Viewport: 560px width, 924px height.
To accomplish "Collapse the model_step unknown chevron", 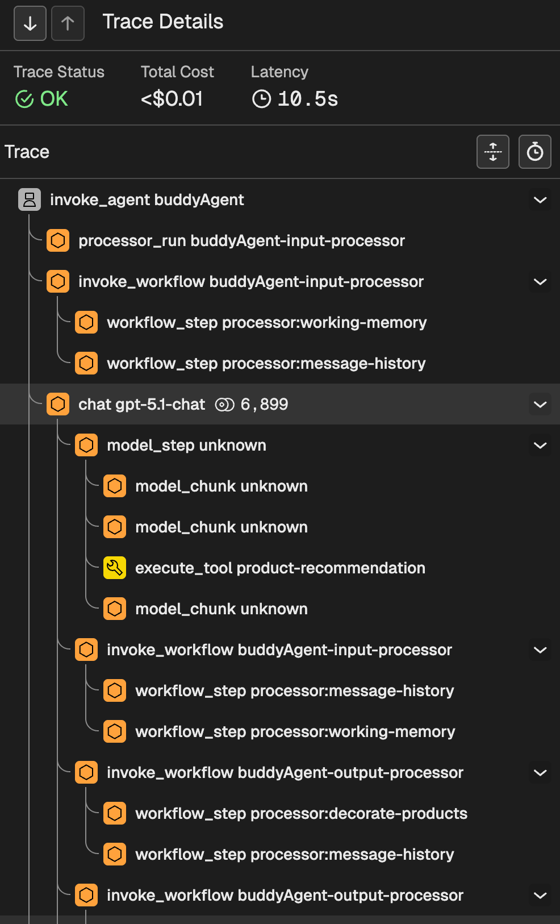I will [540, 446].
